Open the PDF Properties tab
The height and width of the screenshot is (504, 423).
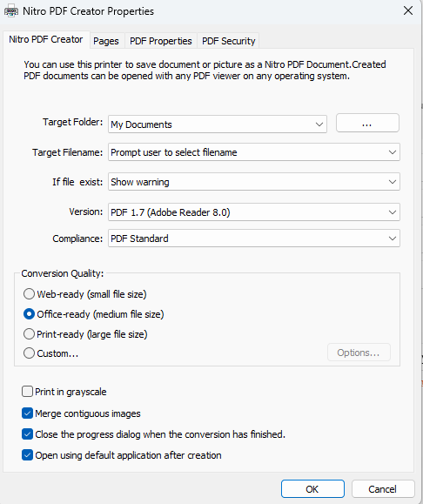point(161,41)
